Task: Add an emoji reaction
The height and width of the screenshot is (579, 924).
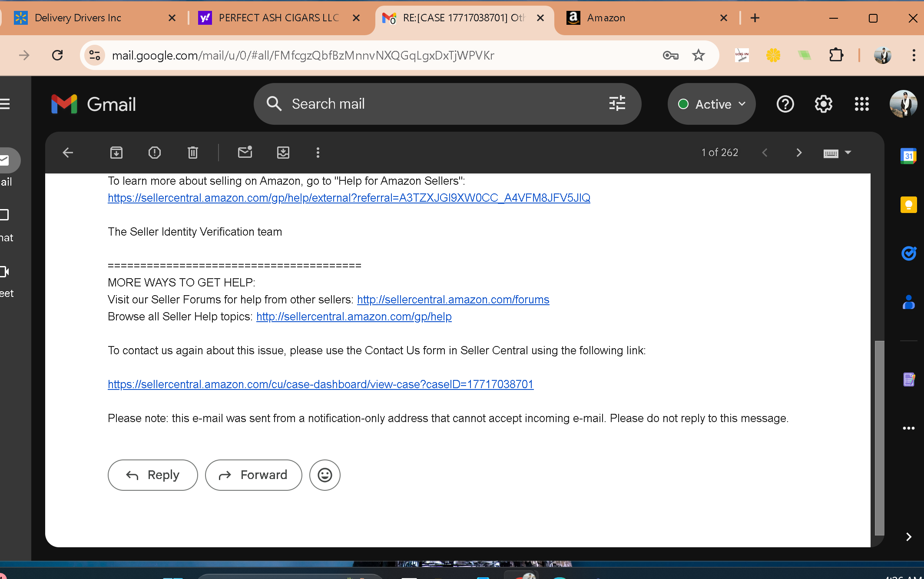Action: coord(325,475)
